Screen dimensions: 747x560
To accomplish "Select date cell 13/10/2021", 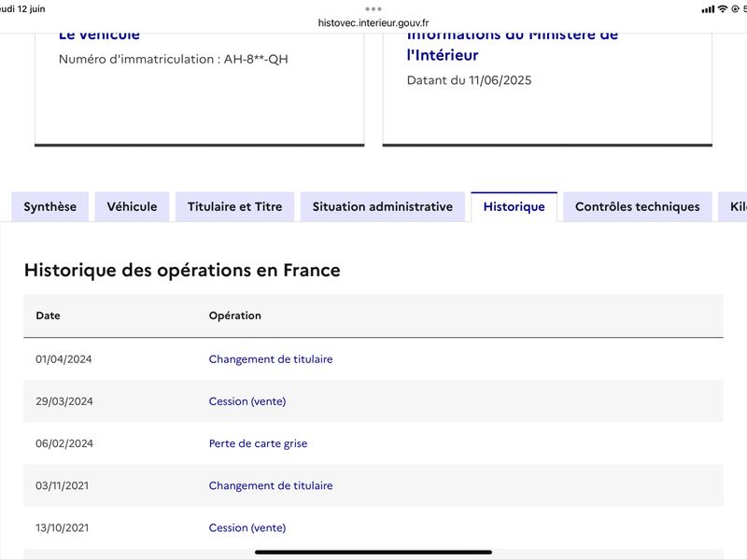I will click(62, 527).
